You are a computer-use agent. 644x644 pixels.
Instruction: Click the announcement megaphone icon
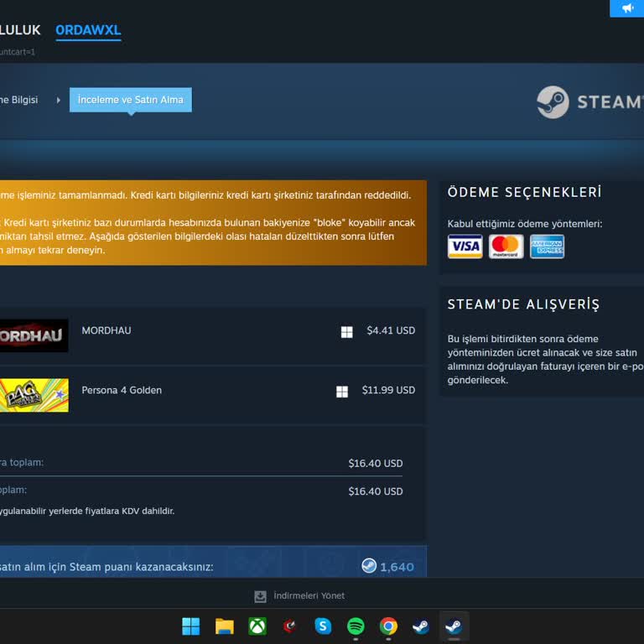click(x=627, y=8)
